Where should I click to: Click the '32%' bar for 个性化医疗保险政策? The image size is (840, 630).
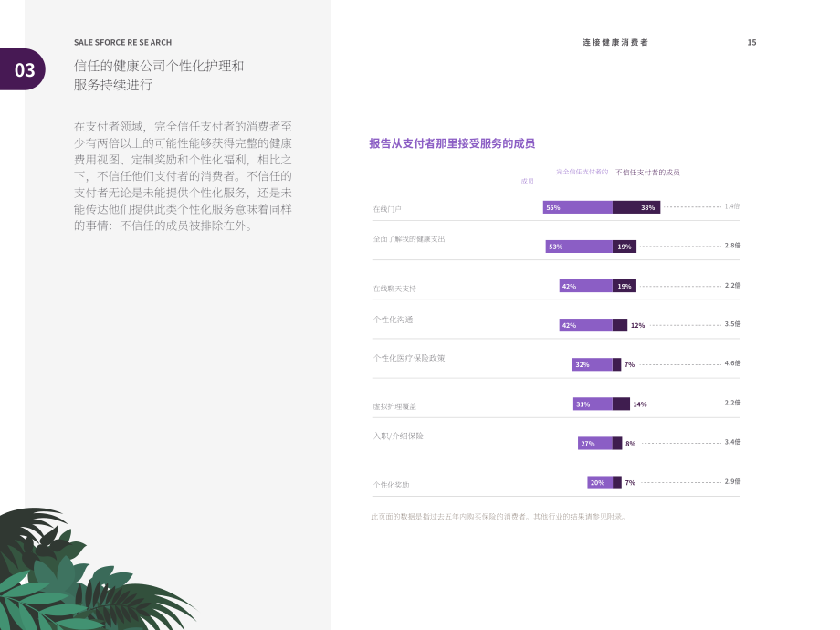(x=592, y=365)
